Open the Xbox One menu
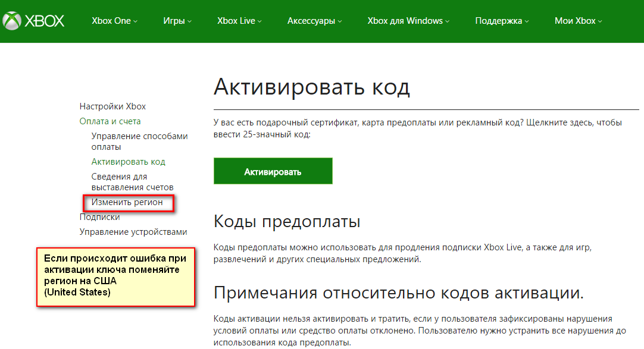This screenshot has width=644, height=349. pyautogui.click(x=115, y=21)
